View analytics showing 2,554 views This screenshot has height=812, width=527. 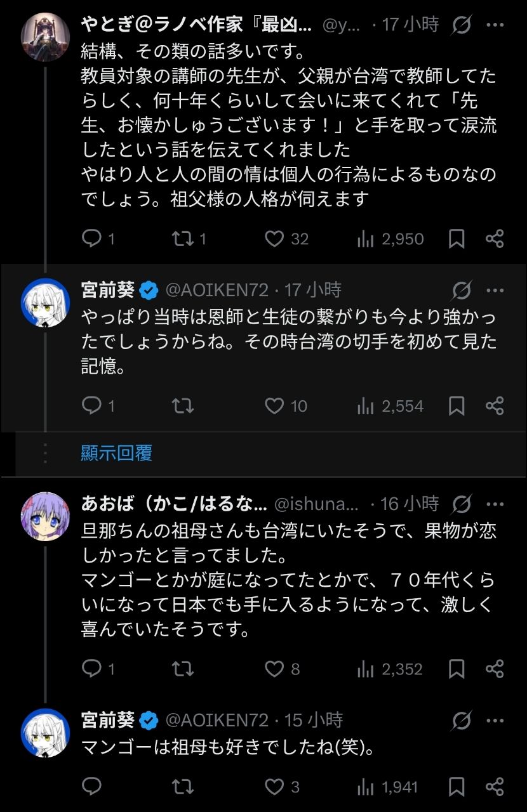coord(390,406)
